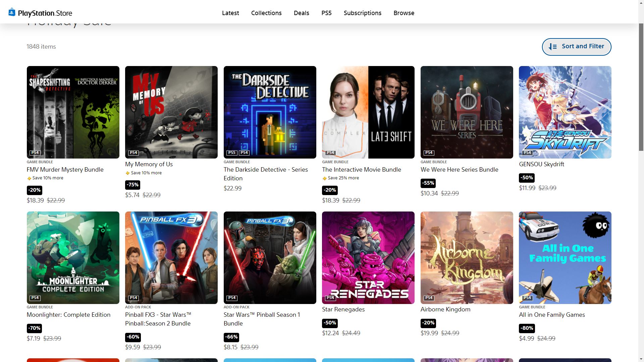
Task: Click the PS Plus icon under FMV Murder Mystery Bundle
Action: (x=29, y=178)
